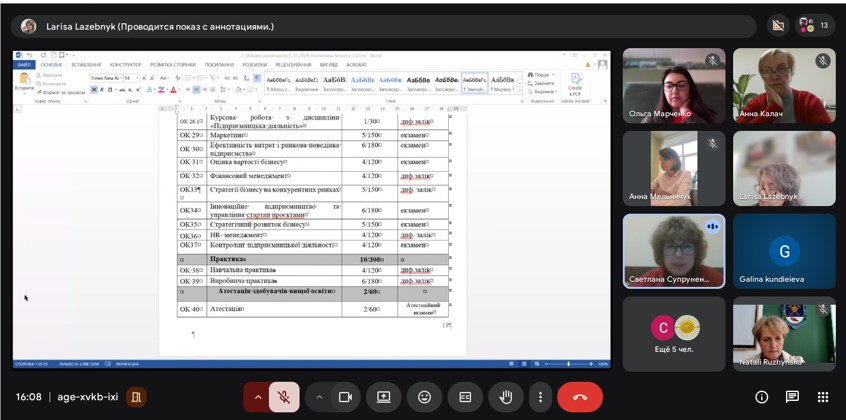
Task: Turn on closed captions
Action: coord(465,397)
